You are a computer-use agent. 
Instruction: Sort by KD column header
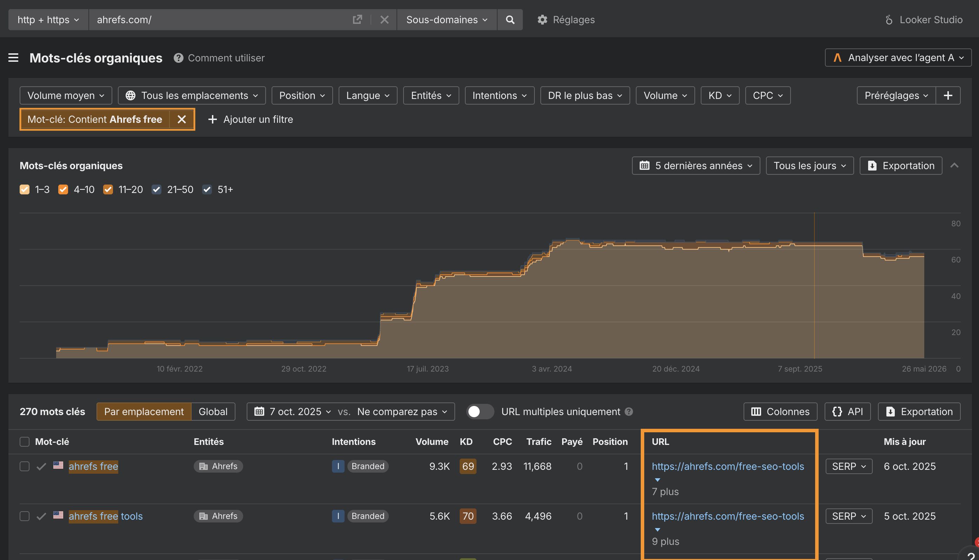click(x=466, y=441)
